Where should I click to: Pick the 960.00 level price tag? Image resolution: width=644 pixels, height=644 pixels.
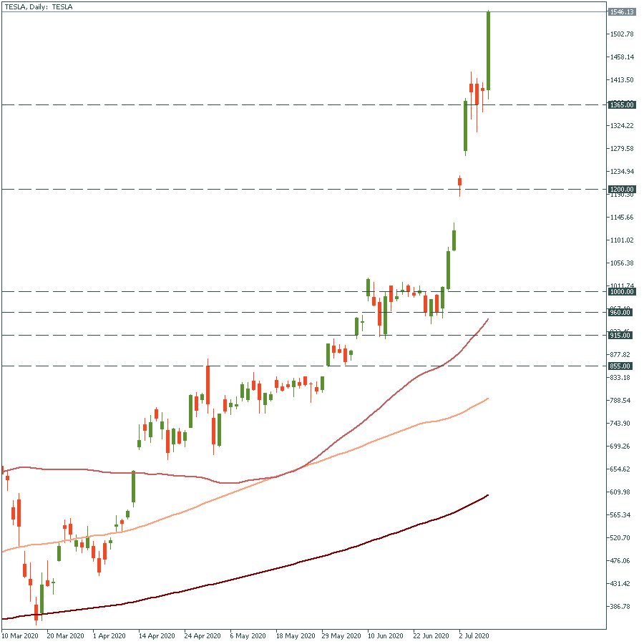621,313
